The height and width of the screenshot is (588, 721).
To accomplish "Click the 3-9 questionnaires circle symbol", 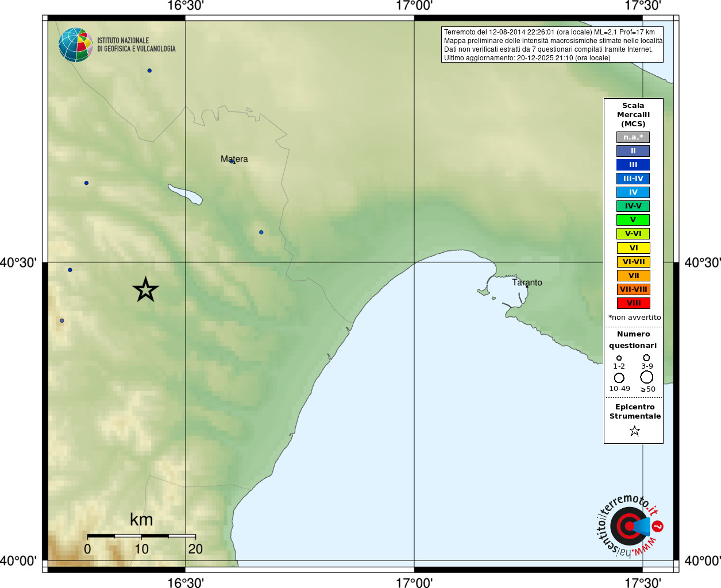I will 646,358.
